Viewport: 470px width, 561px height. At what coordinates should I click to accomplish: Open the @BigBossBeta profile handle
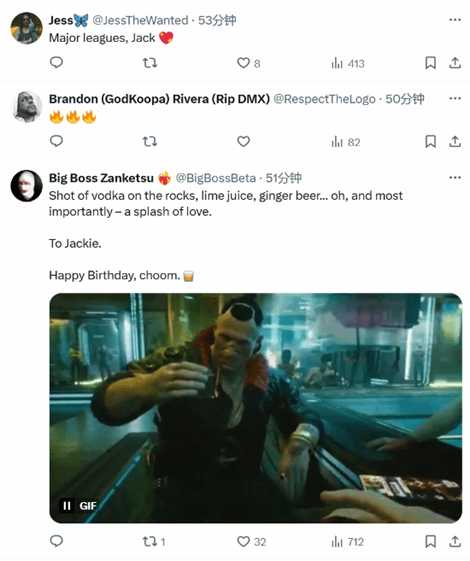coord(216,178)
